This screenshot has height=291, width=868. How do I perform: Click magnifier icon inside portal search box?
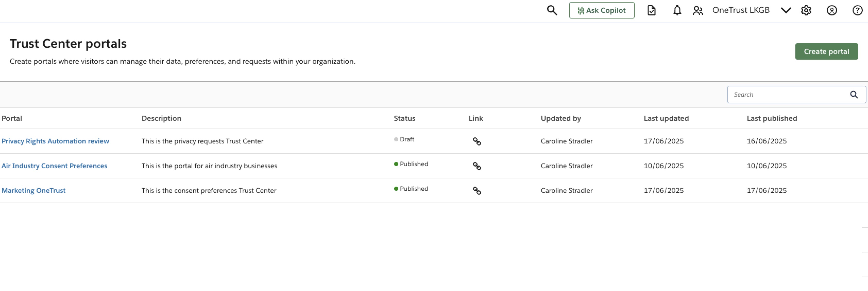point(854,95)
